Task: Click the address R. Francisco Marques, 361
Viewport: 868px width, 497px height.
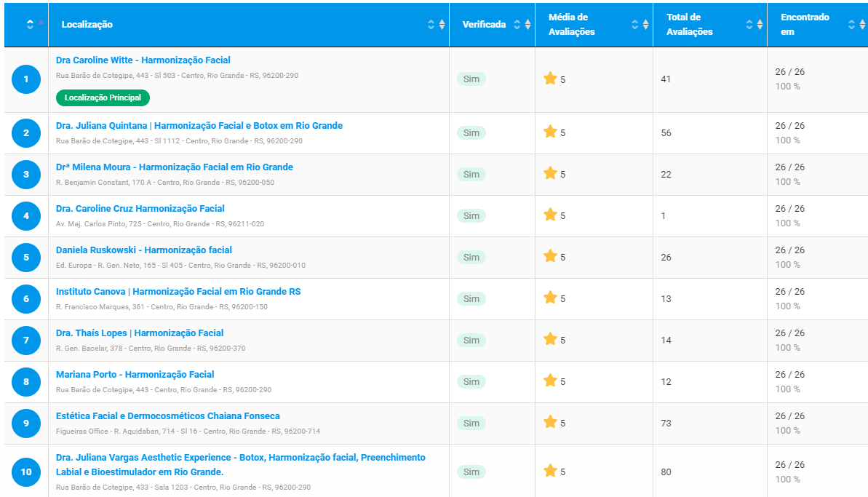Action: click(x=162, y=306)
